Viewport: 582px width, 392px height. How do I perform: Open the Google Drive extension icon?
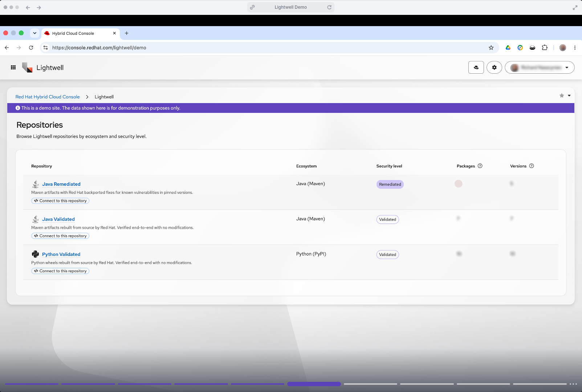pos(508,48)
